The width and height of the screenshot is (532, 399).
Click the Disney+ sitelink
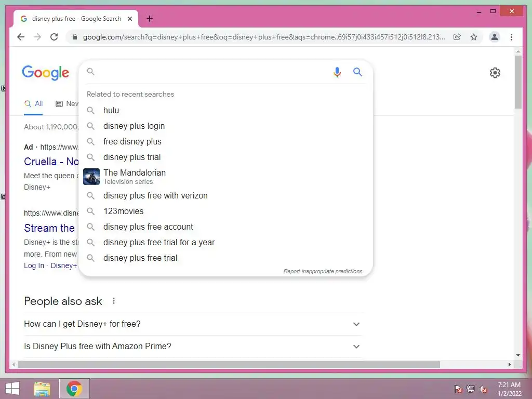(x=64, y=265)
